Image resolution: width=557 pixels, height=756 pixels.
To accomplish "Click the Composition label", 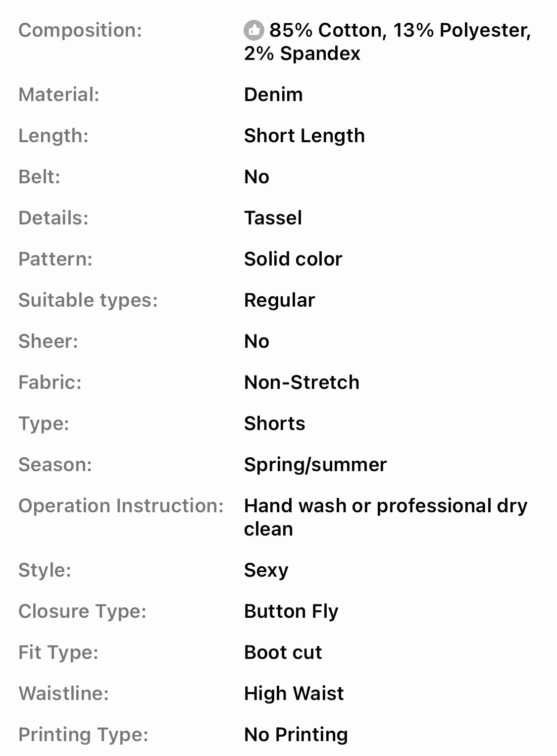I will pyautogui.click(x=80, y=30).
